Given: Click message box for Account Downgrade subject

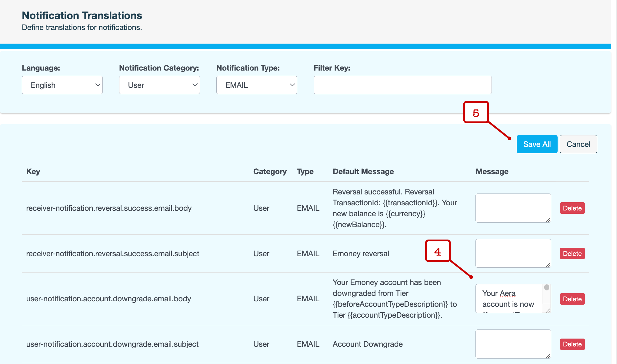Looking at the screenshot, I should click(x=513, y=344).
